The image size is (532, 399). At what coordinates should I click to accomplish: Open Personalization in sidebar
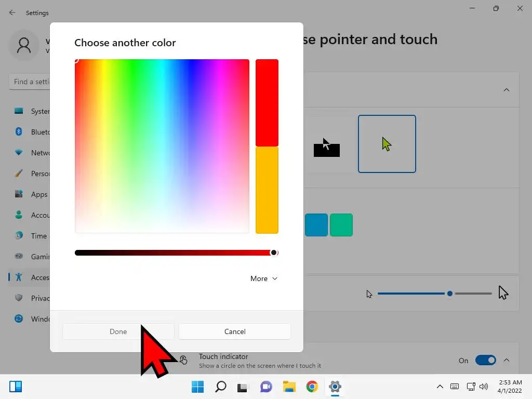click(x=30, y=174)
